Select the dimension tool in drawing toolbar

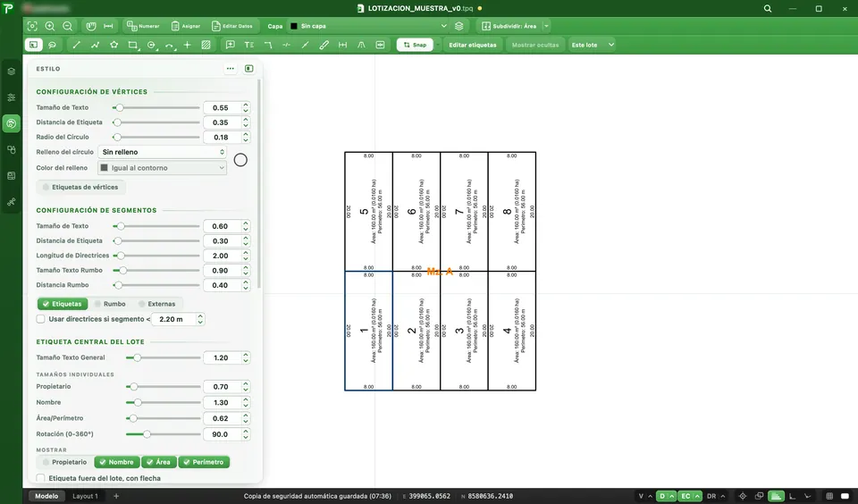point(342,45)
